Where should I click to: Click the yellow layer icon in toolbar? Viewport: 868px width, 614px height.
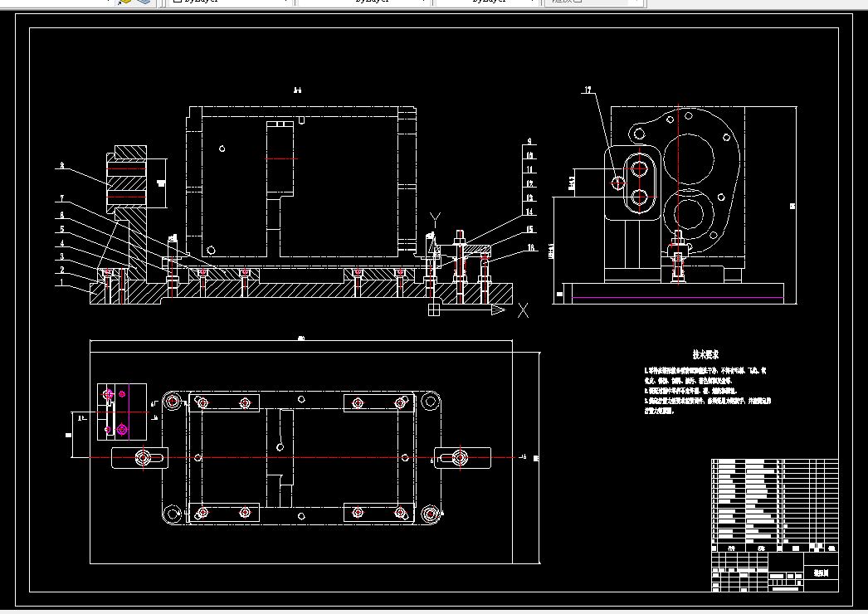124,2
